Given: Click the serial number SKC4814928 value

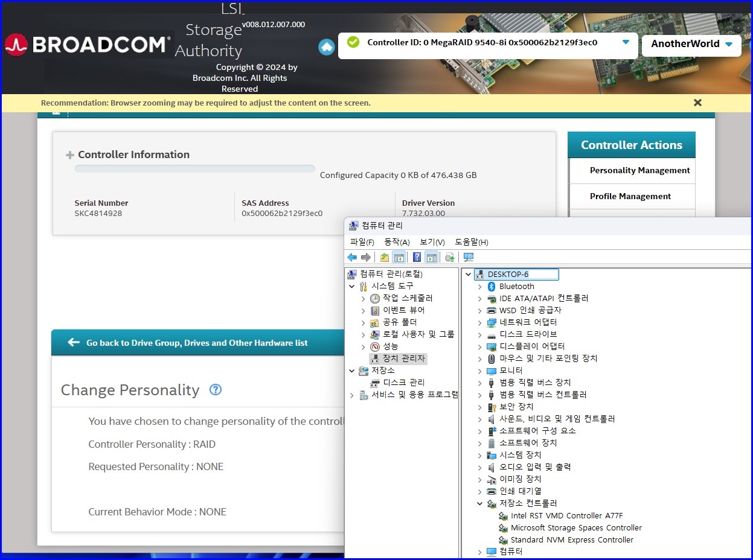Looking at the screenshot, I should [x=98, y=214].
